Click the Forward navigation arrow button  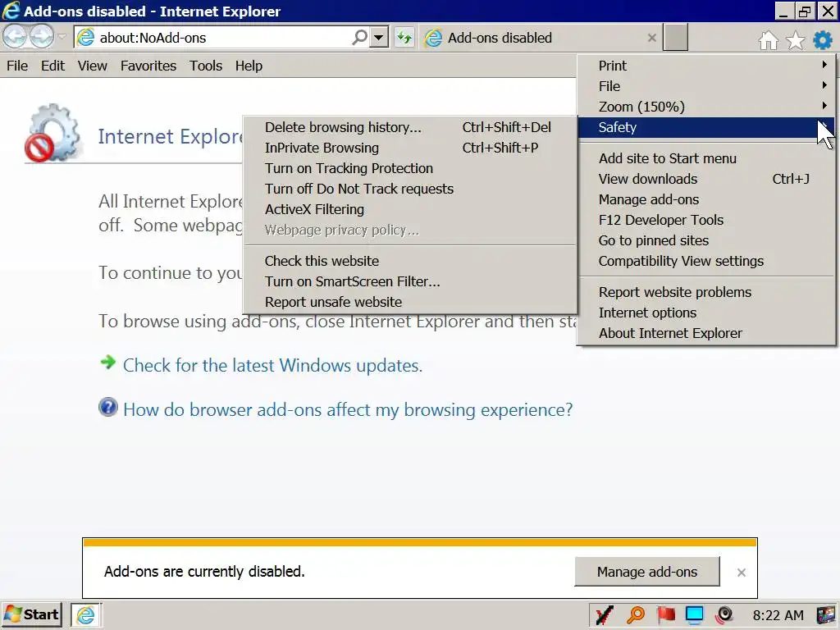pos(41,38)
